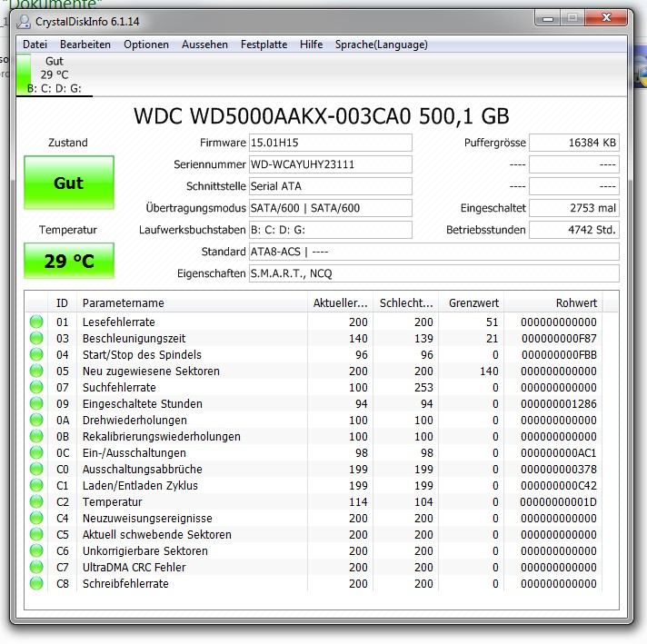This screenshot has width=647, height=644.
Task: Click the Puffergrösse field 16384 KB
Action: 574,143
